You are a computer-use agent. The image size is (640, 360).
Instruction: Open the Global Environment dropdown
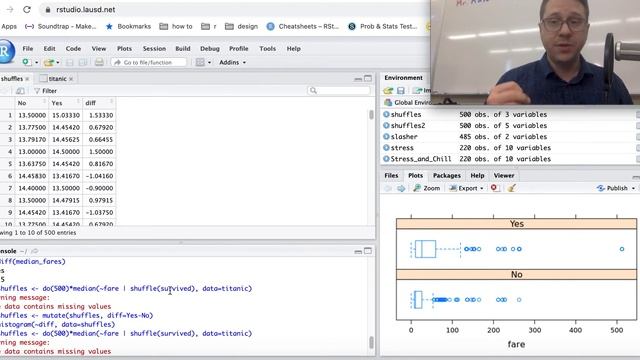coord(408,102)
